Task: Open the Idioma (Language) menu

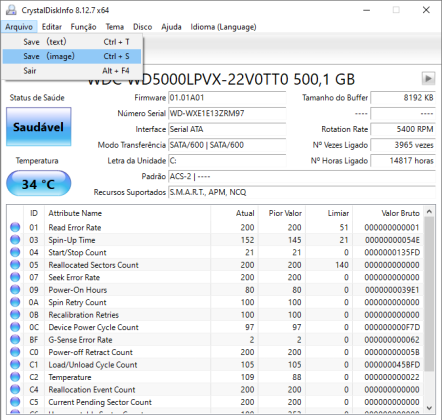Action: (223, 27)
